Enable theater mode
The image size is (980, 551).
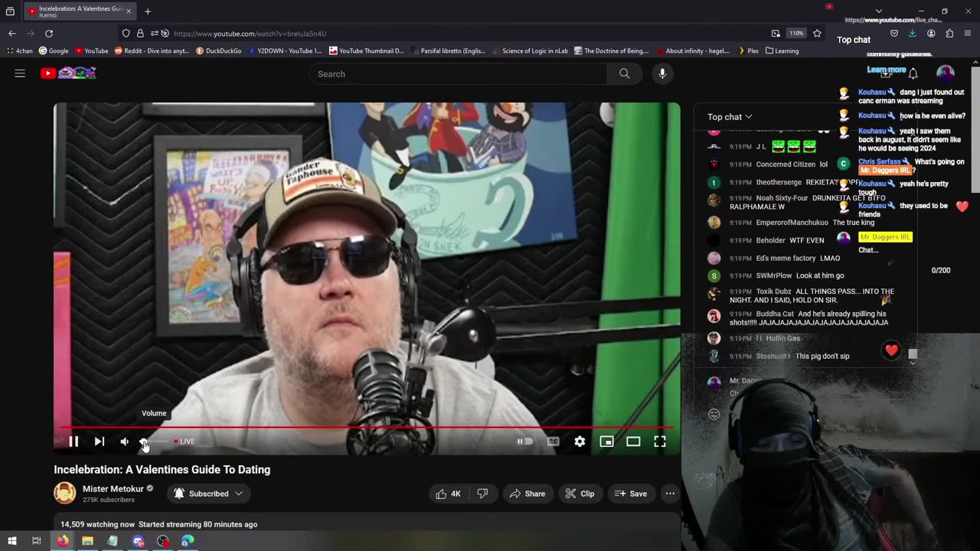point(633,442)
